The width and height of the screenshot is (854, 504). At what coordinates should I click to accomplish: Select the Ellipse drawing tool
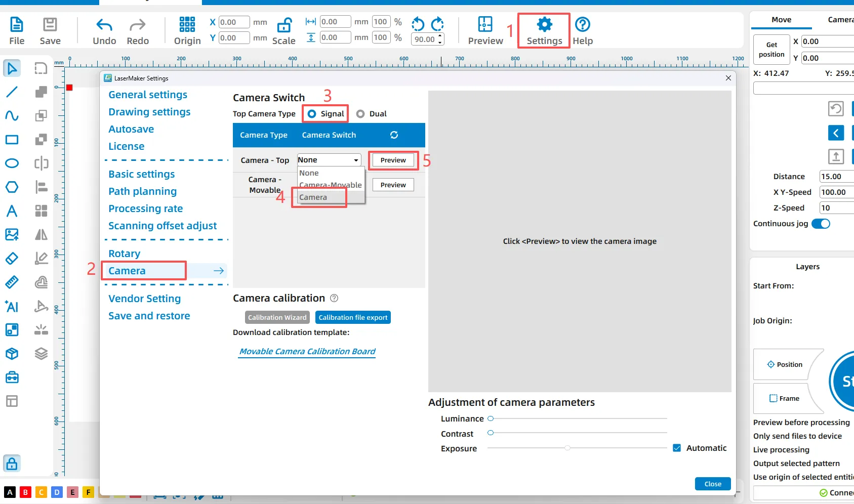point(12,163)
